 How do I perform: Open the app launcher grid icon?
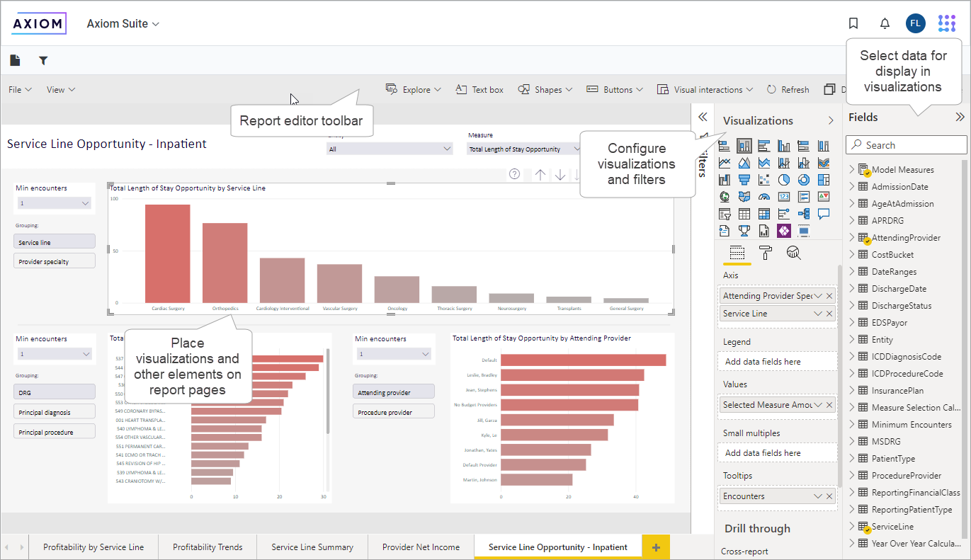[946, 23]
